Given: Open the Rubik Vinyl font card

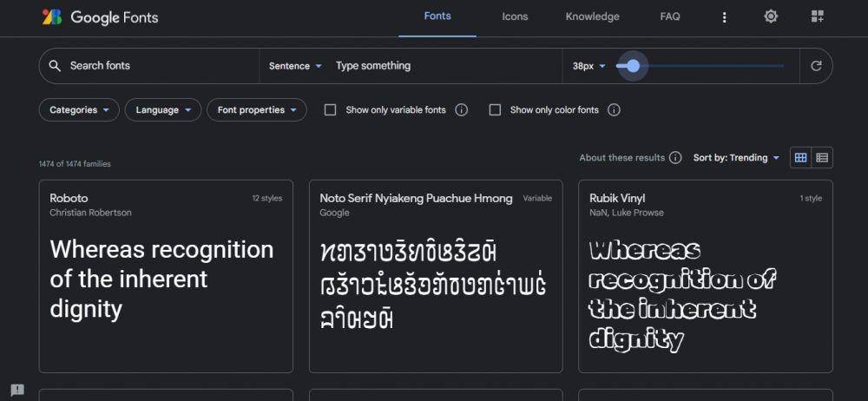Looking at the screenshot, I should pos(705,276).
